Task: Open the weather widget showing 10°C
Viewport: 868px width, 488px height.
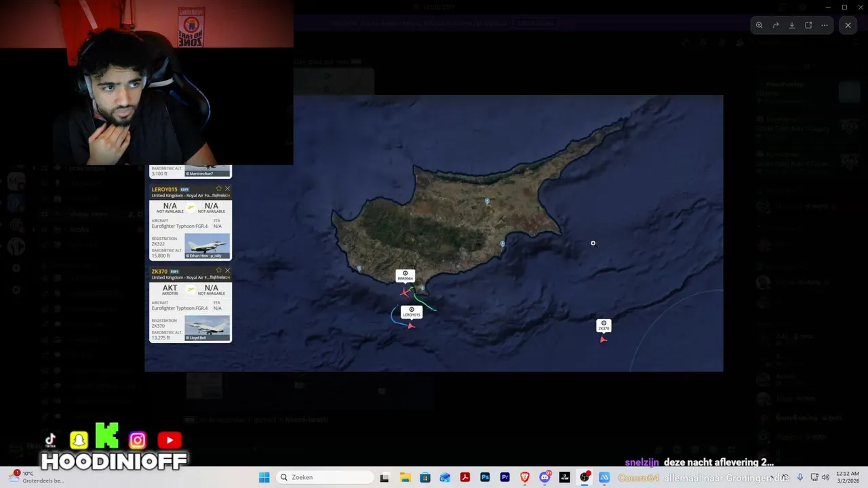Action: (x=37, y=477)
